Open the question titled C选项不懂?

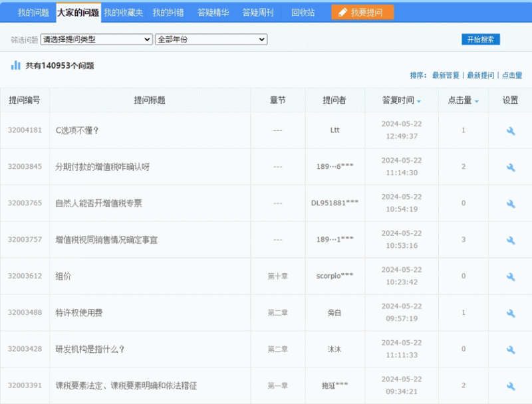click(x=78, y=130)
